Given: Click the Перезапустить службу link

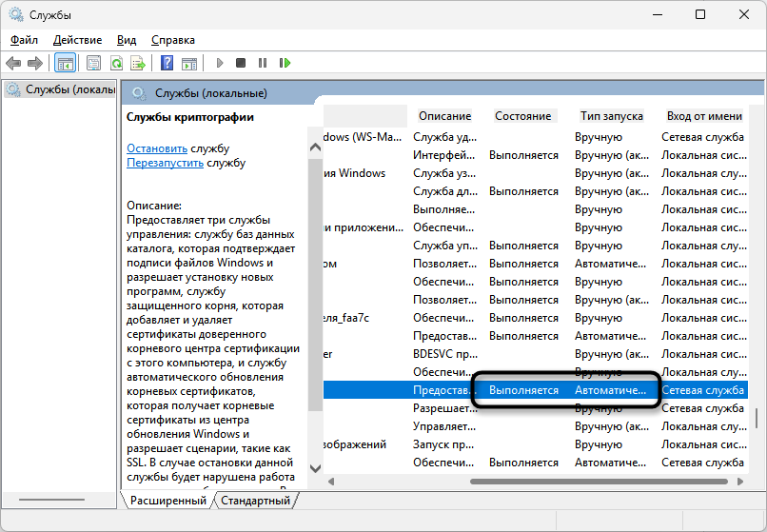Looking at the screenshot, I should [x=165, y=163].
